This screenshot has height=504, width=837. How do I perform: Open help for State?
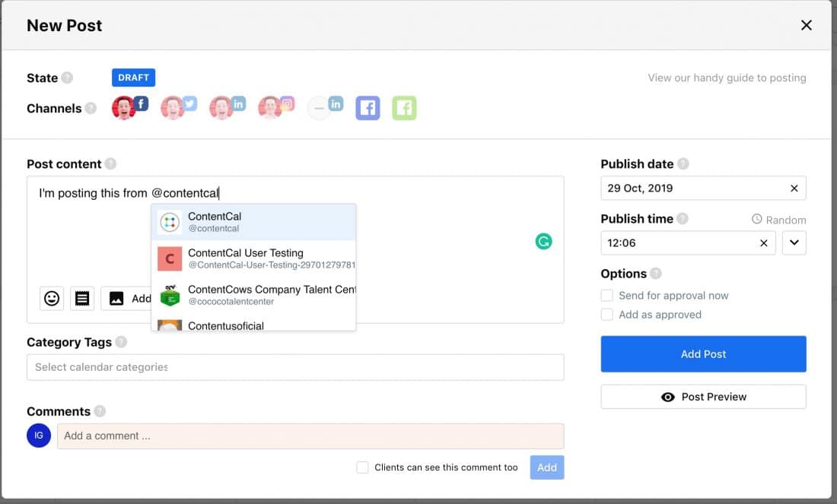[67, 78]
